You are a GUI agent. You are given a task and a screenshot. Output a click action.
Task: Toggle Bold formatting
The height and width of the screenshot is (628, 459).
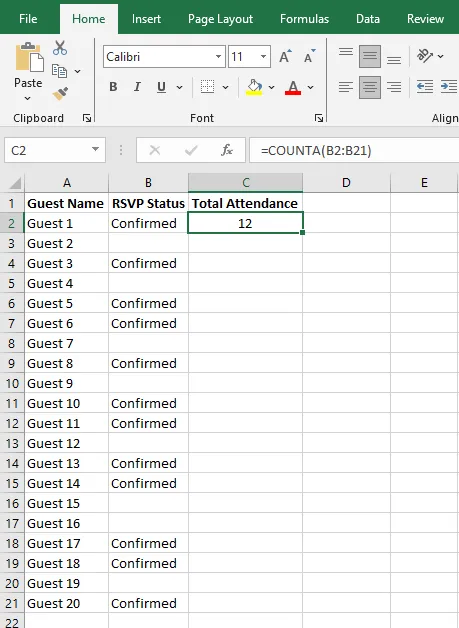[113, 87]
